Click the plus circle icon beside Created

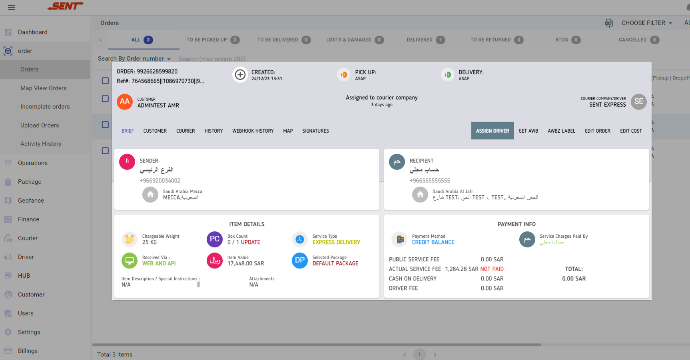(240, 75)
